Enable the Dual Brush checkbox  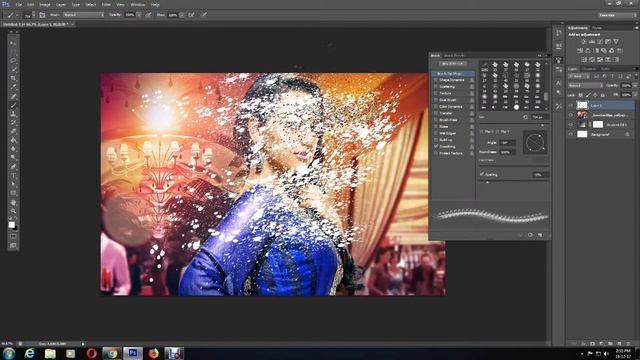click(x=436, y=100)
